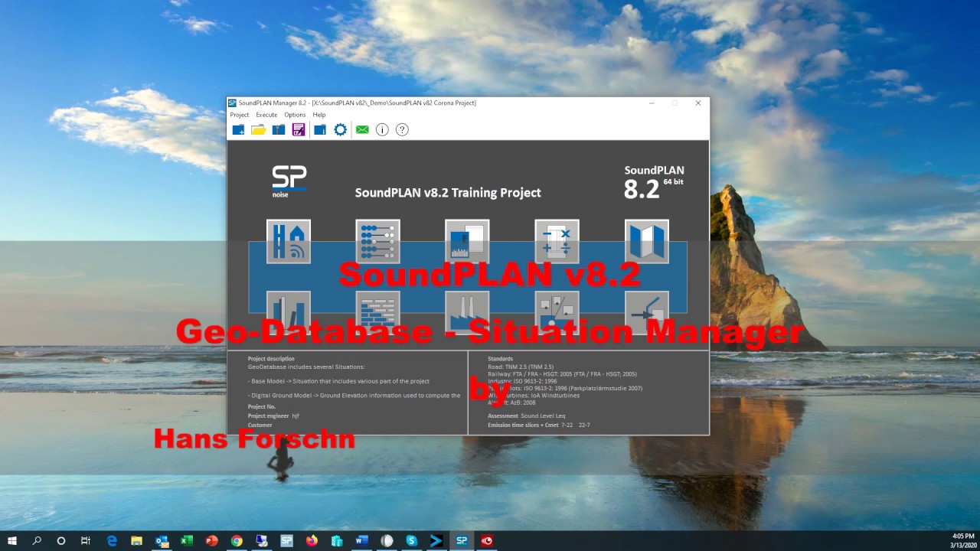Image resolution: width=980 pixels, height=551 pixels.
Task: Click the taskbar search magnifier
Action: (37, 541)
